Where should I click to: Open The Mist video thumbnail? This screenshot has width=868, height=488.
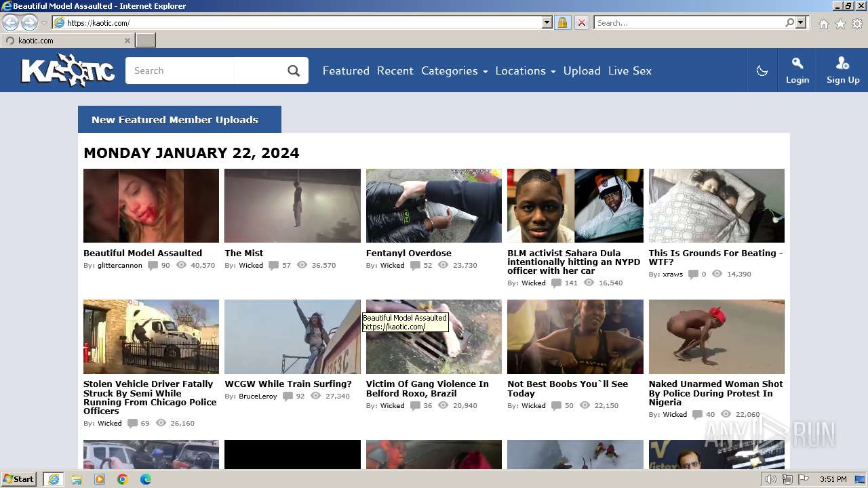pyautogui.click(x=292, y=205)
